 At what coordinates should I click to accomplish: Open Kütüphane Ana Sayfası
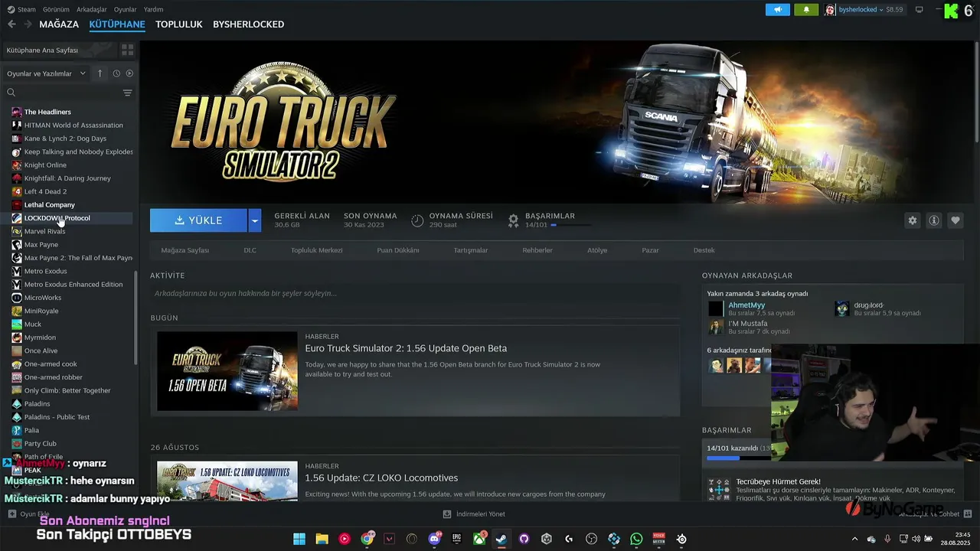tap(60, 50)
